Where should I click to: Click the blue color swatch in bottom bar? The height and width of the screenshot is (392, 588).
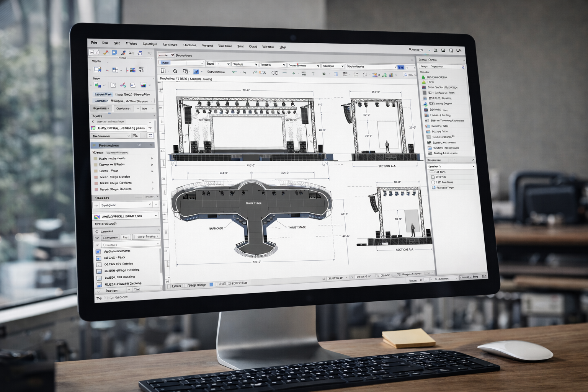(x=211, y=285)
